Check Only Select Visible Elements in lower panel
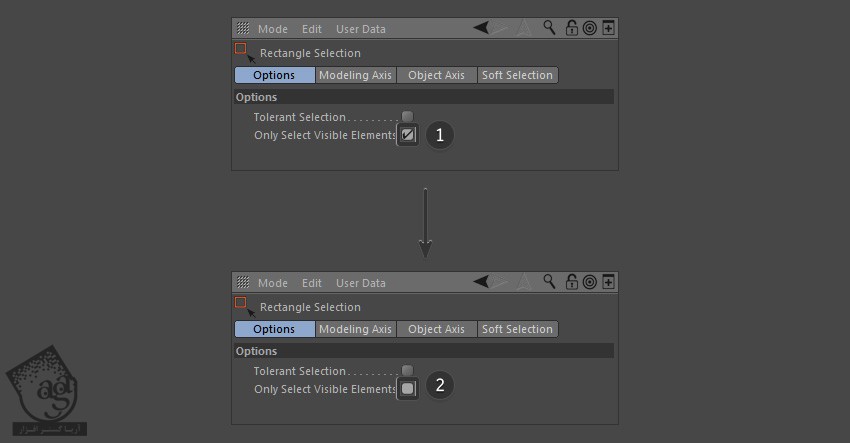This screenshot has height=443, width=850. pyautogui.click(x=407, y=389)
